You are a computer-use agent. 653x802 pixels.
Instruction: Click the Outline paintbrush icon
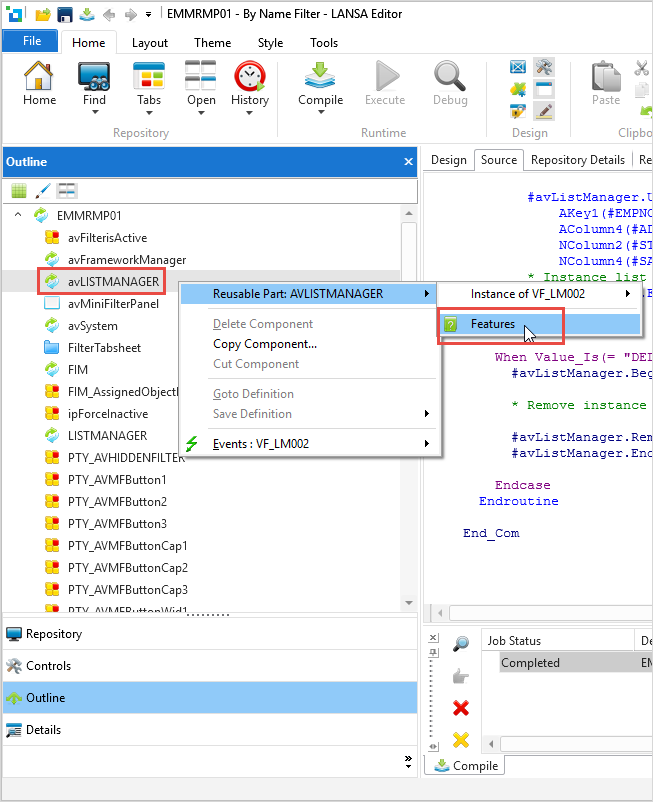[43, 191]
